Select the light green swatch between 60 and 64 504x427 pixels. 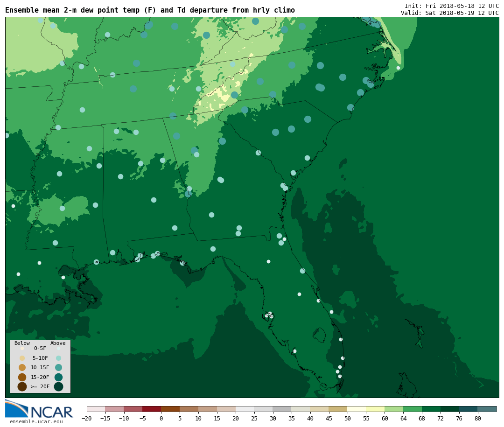[x=394, y=409]
